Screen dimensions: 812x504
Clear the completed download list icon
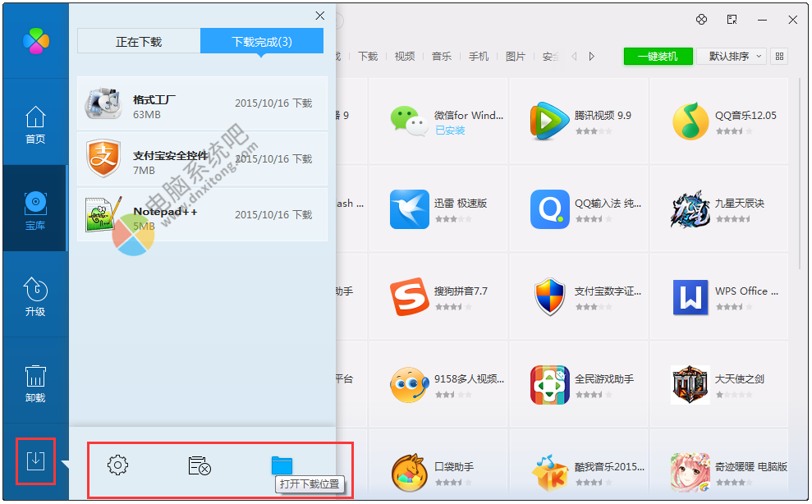pyautogui.click(x=200, y=465)
